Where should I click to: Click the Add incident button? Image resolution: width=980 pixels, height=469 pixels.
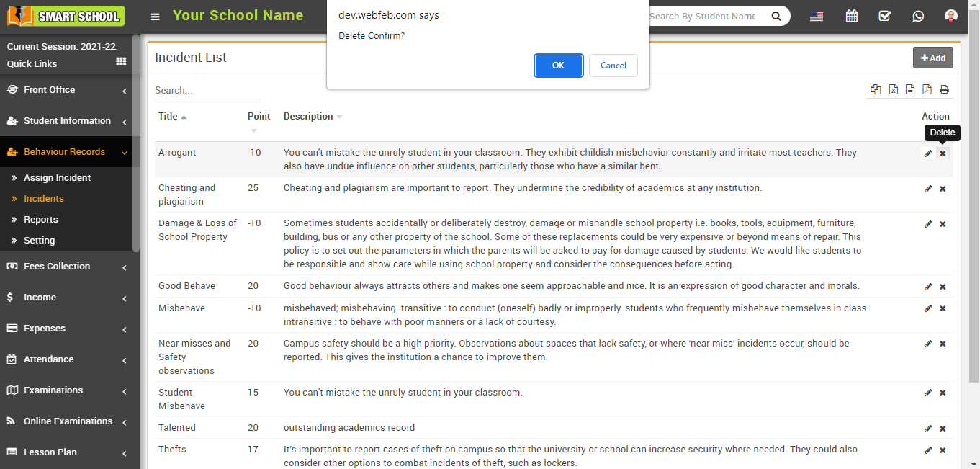coord(932,58)
